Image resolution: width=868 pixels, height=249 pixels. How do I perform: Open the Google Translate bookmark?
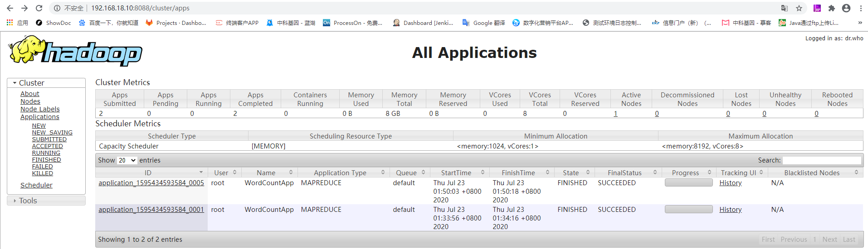(x=484, y=23)
